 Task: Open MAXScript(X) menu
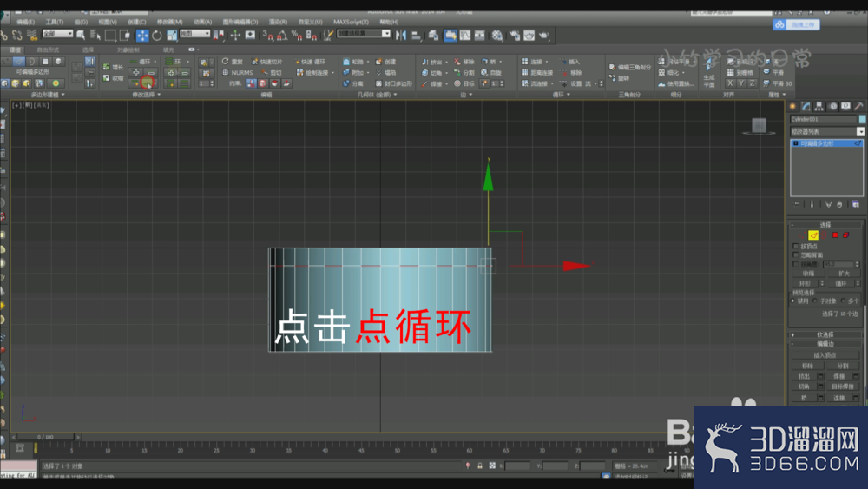[x=351, y=23]
